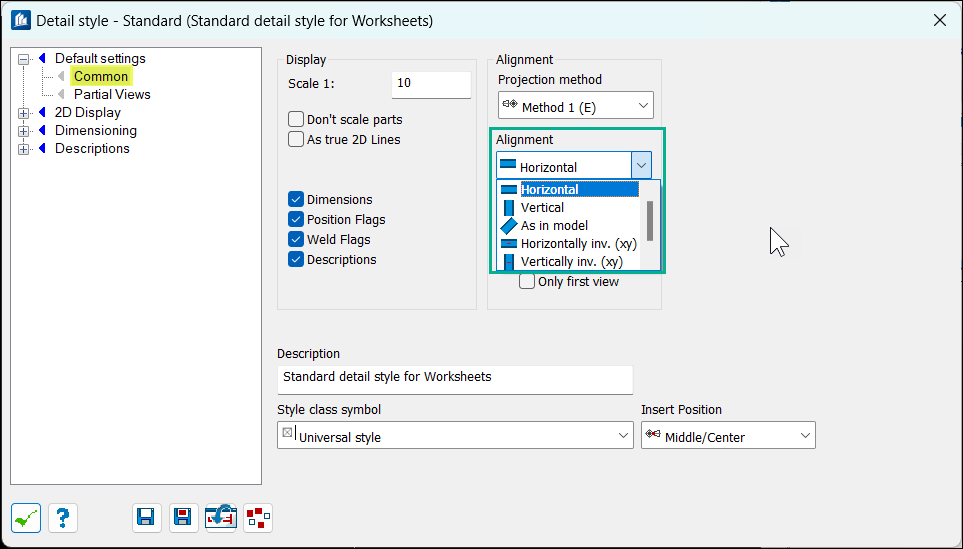Select Partial Views in the tree

coord(112,95)
